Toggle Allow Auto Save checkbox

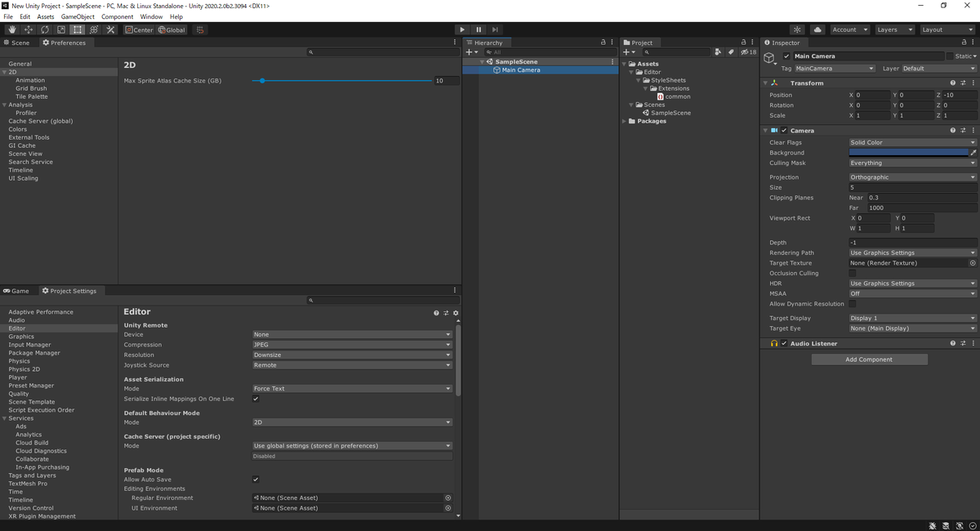pyautogui.click(x=256, y=480)
